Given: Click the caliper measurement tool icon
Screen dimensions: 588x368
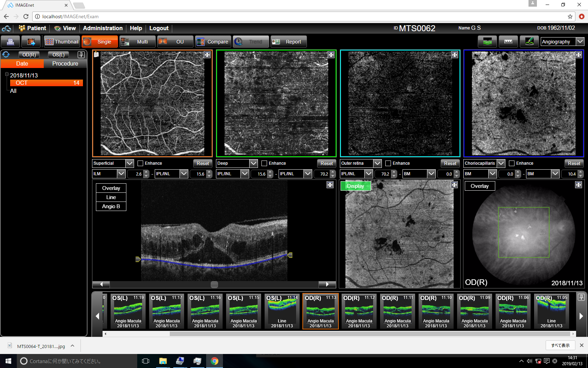Looking at the screenshot, I should (508, 42).
